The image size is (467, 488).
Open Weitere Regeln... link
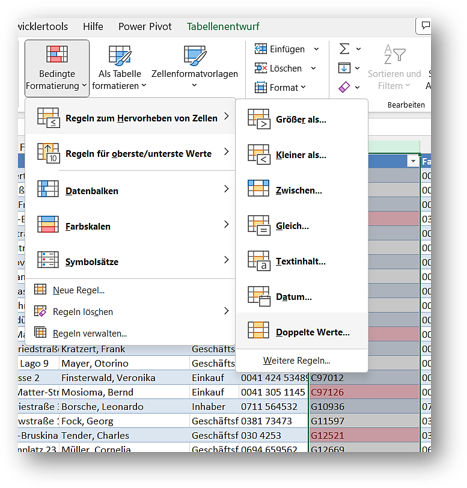pyautogui.click(x=296, y=361)
